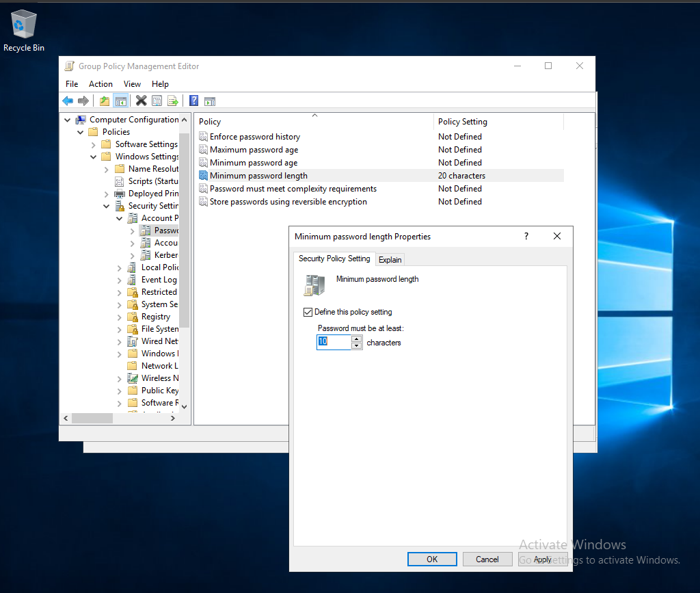Screen dimensions: 700x593
Task: Click the Forward arrow toolbar icon
Action: (x=83, y=101)
